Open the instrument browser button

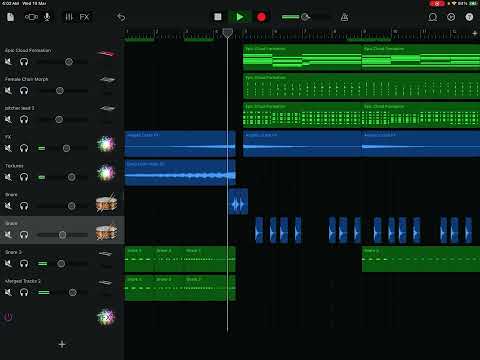pos(31,17)
